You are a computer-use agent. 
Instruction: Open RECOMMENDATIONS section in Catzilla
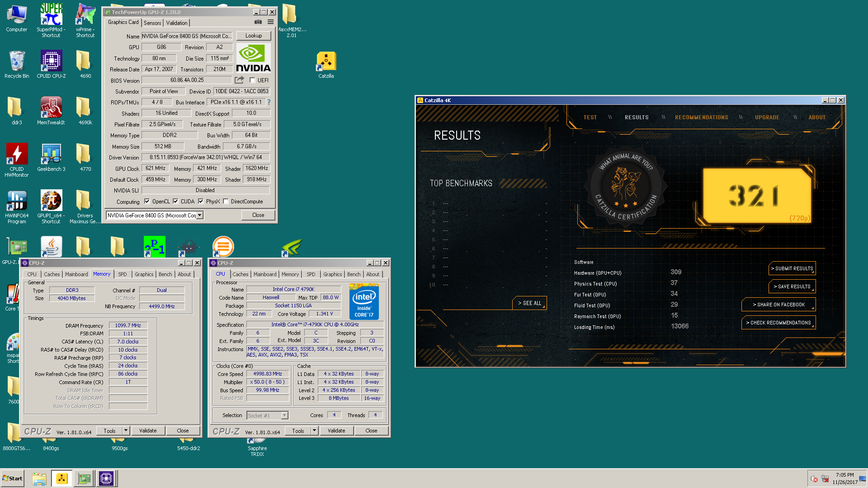tap(701, 117)
